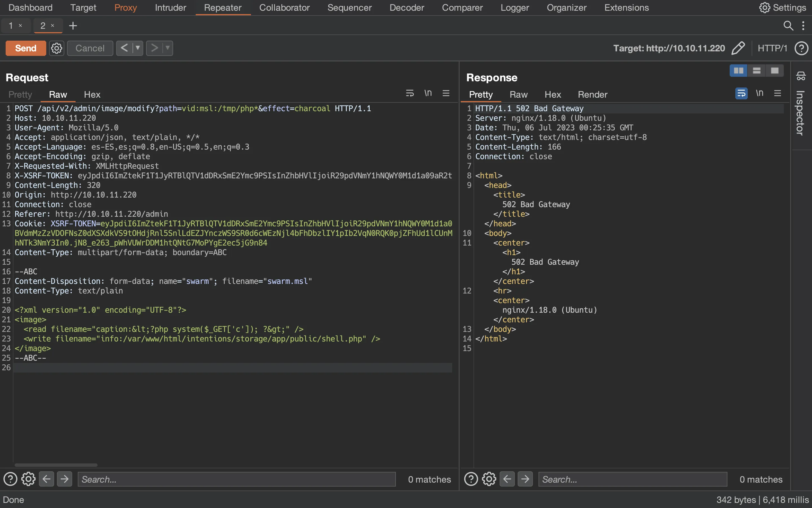Edit the target with the pencil icon
Image resolution: width=812 pixels, height=508 pixels.
(x=738, y=48)
